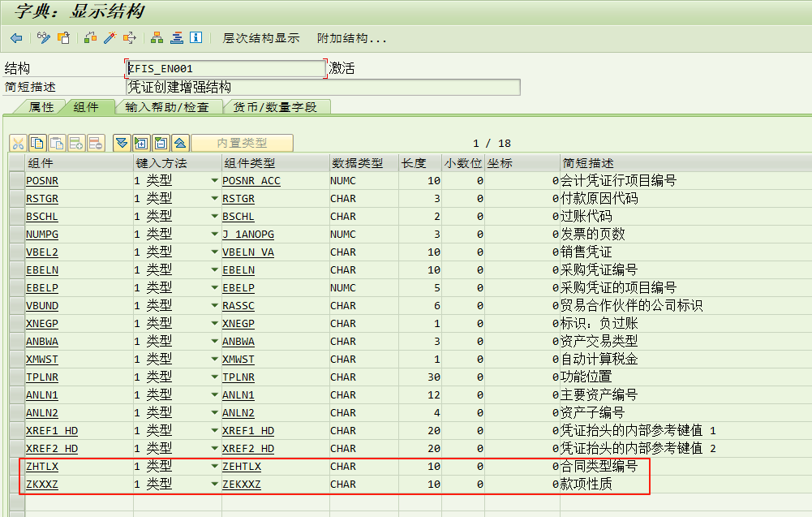The image size is (812, 517).
Task: Click the back navigation arrow icon
Action: click(x=15, y=37)
